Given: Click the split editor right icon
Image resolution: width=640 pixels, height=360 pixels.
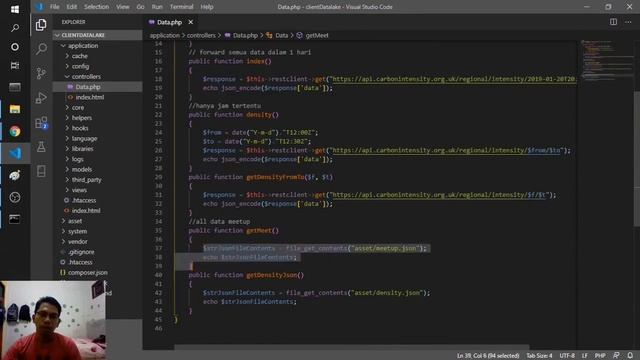Looking at the screenshot, I should [x=613, y=22].
